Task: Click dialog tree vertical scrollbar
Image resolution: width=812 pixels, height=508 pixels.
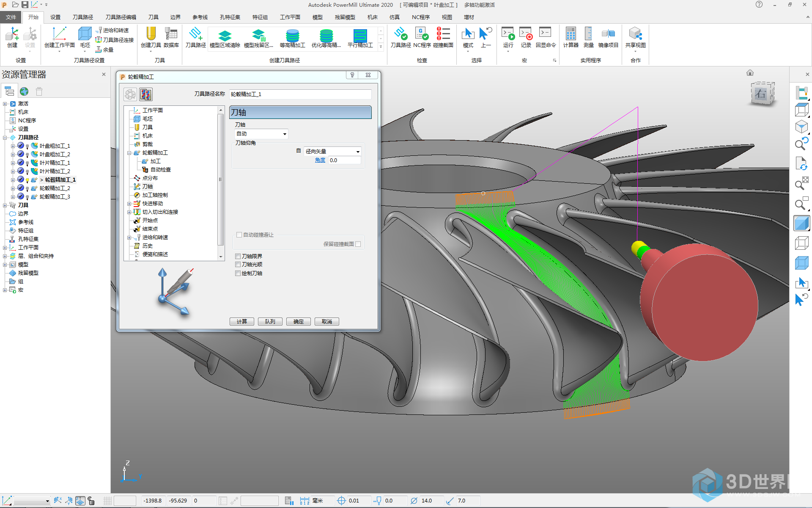Action: point(220,180)
